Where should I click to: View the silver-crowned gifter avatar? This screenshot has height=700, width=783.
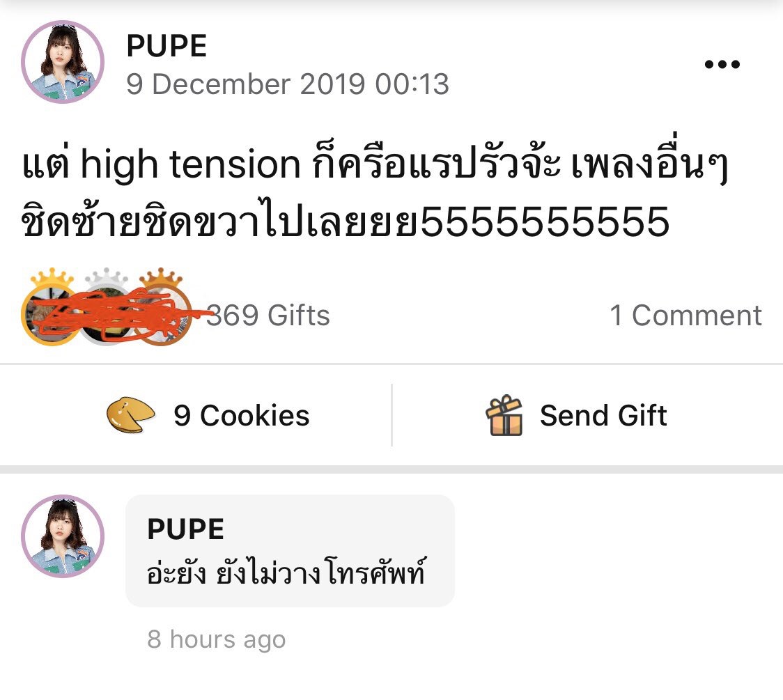pos(107,316)
